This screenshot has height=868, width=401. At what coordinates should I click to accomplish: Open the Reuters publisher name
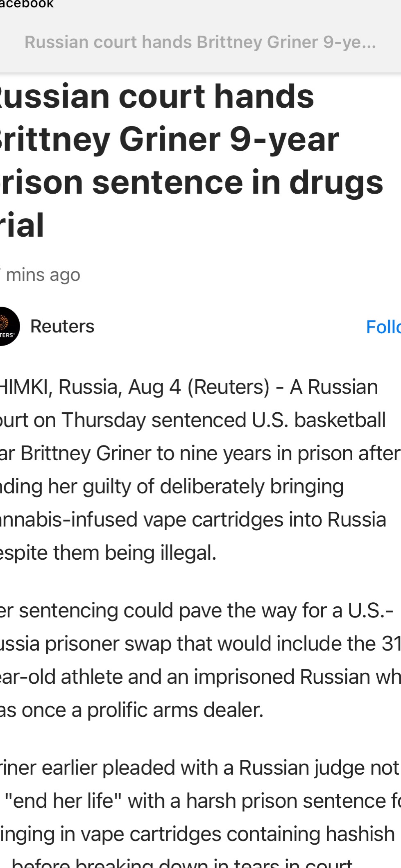point(62,326)
